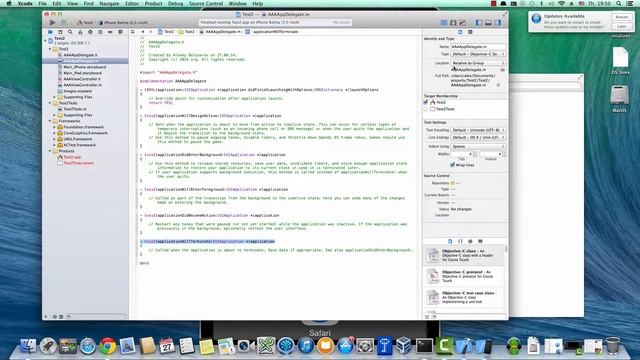Show the Code Snippet library icon

[460, 241]
